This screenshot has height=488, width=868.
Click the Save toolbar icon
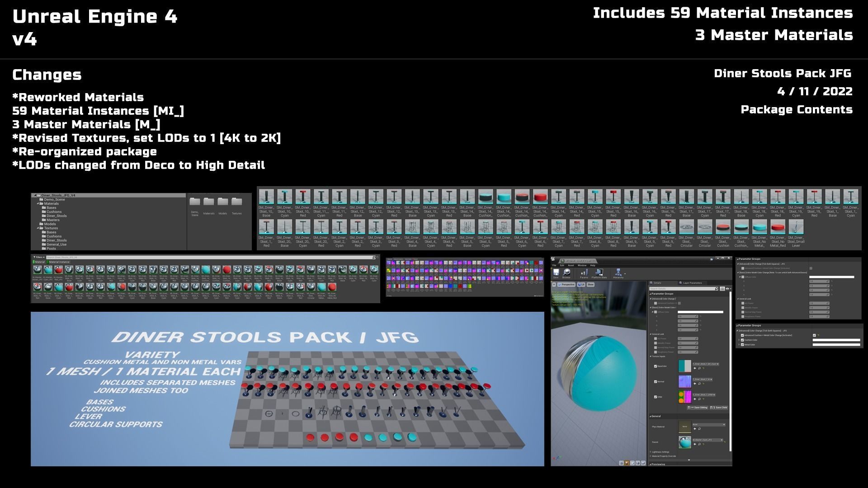[x=556, y=272]
